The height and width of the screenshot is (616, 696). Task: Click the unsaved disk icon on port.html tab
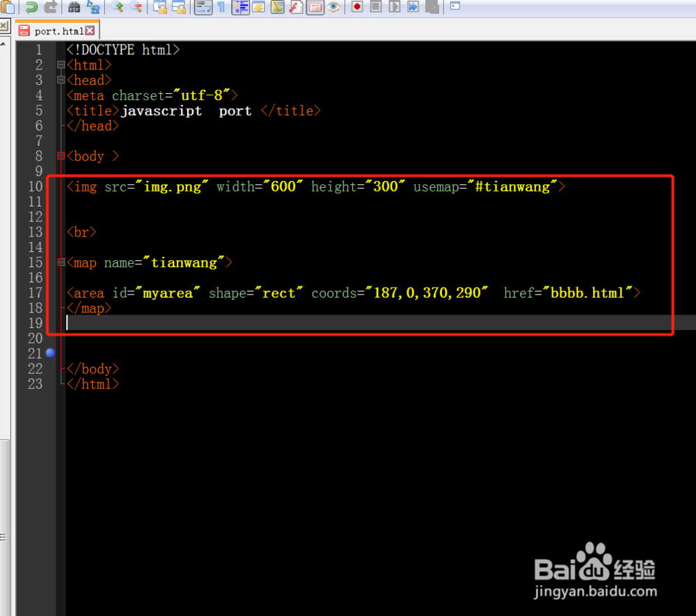click(24, 31)
